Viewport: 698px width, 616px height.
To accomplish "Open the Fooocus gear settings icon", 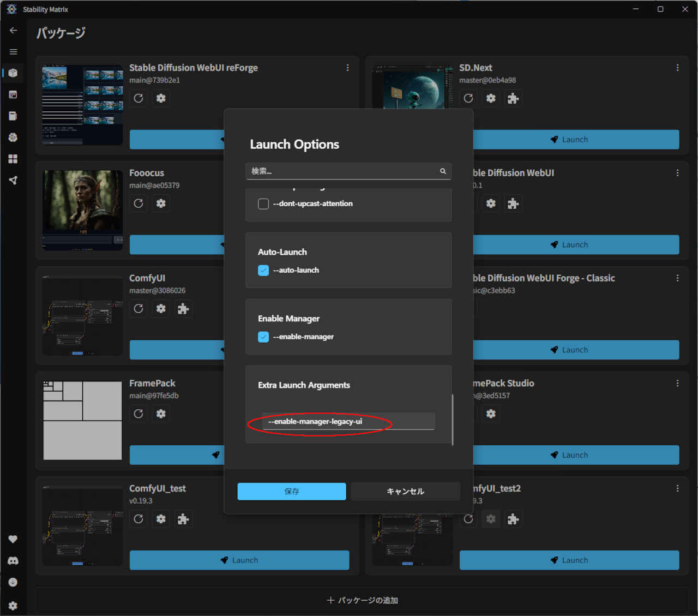I will click(x=161, y=204).
